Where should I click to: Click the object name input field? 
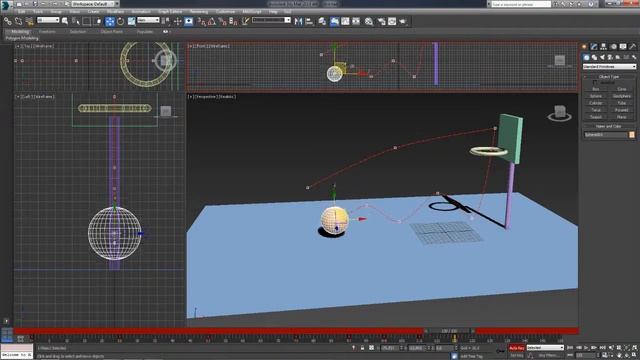point(606,135)
